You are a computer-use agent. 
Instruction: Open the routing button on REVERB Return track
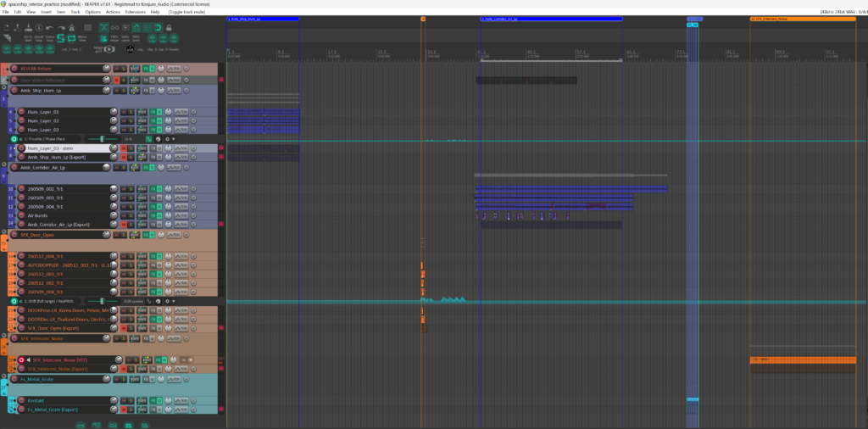coord(135,69)
